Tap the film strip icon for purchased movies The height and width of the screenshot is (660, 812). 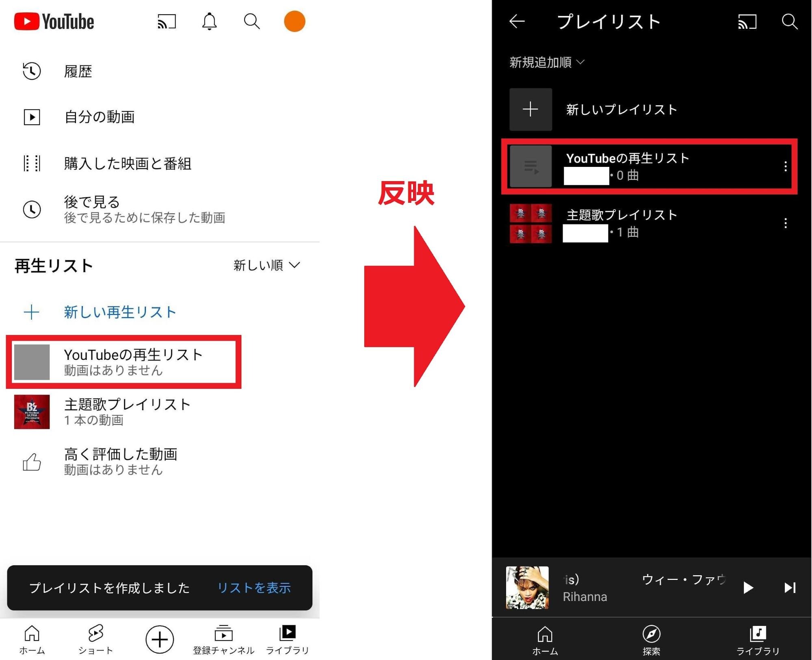(x=32, y=163)
